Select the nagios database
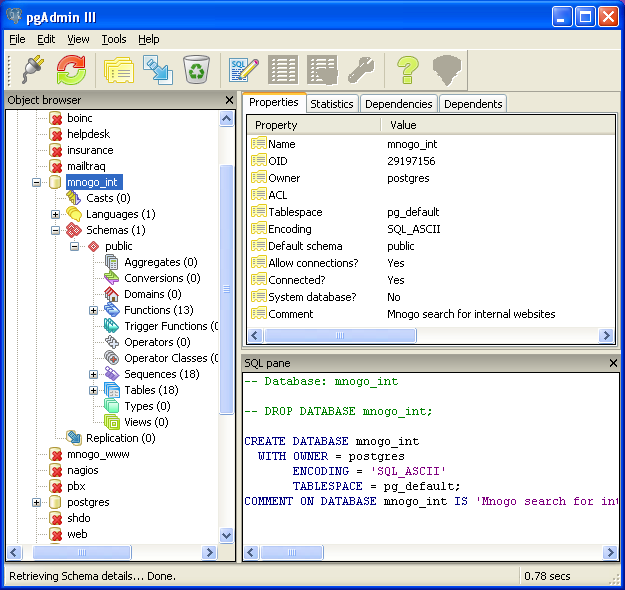 tap(83, 470)
